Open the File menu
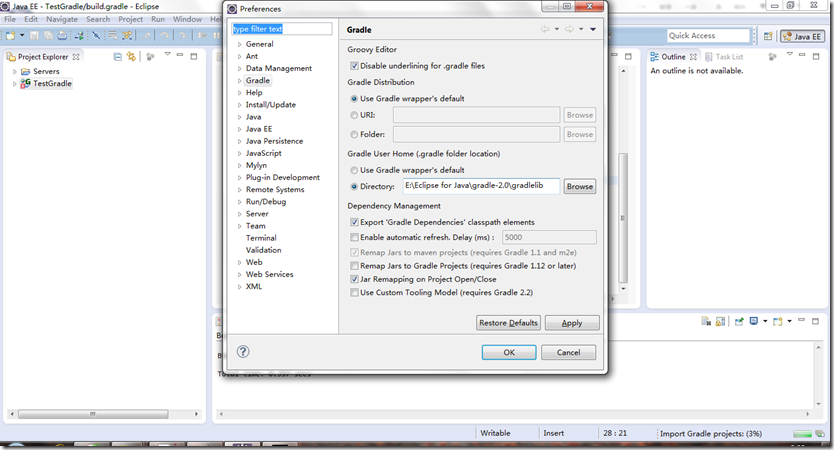The image size is (834, 450). pyautogui.click(x=10, y=19)
